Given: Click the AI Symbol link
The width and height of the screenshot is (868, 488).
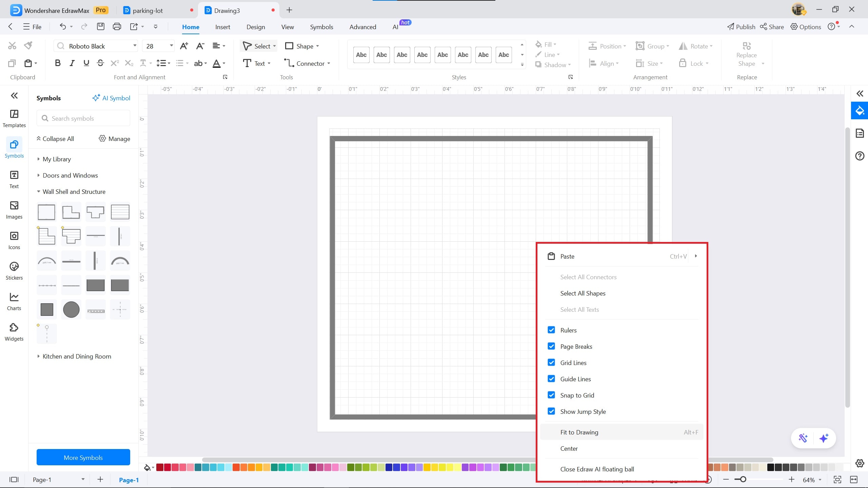Looking at the screenshot, I should pos(111,98).
